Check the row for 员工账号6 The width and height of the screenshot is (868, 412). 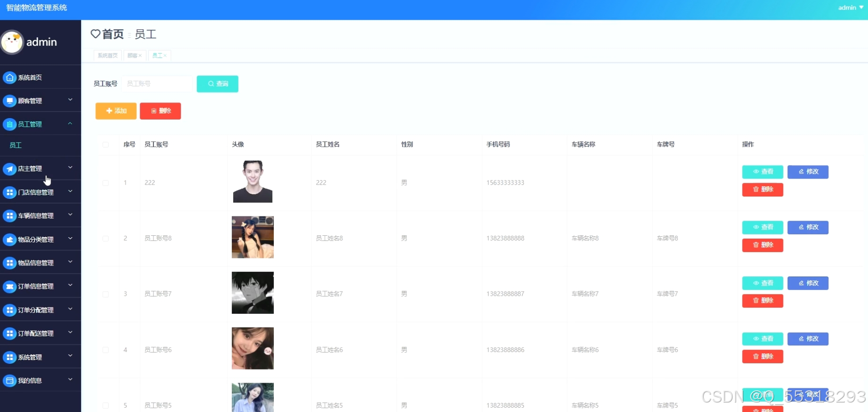pos(106,350)
